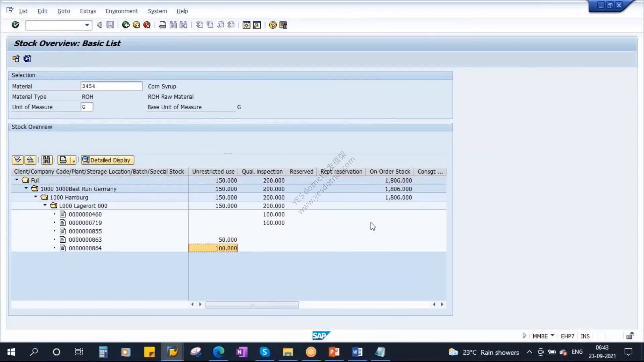The image size is (644, 362).
Task: Click the Print icon in toolbar
Action: (x=162, y=25)
